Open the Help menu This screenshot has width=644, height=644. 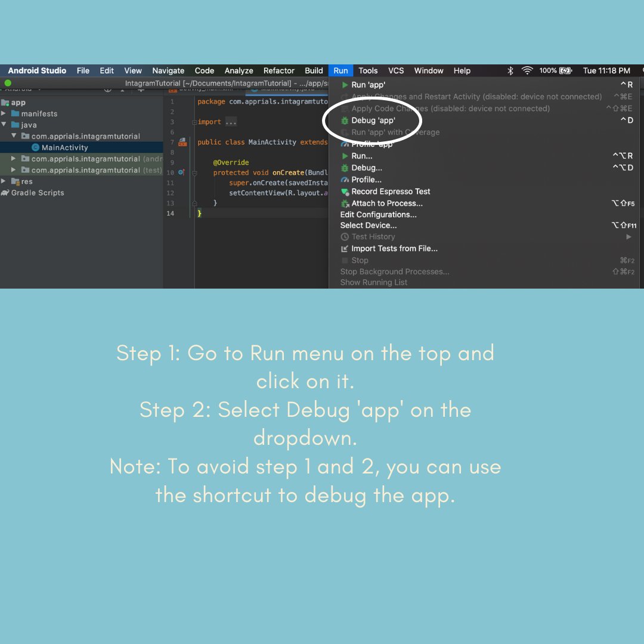462,70
